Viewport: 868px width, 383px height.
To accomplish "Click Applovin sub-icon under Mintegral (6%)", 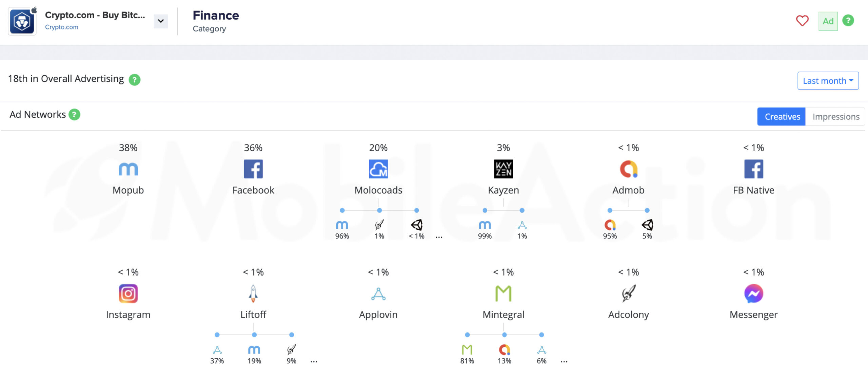I will [x=542, y=350].
